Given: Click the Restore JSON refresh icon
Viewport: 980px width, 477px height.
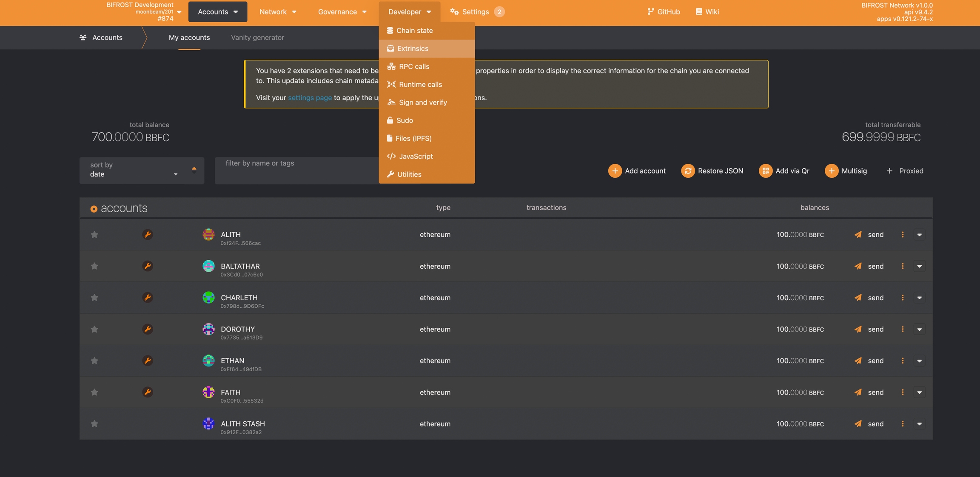Looking at the screenshot, I should pyautogui.click(x=687, y=171).
